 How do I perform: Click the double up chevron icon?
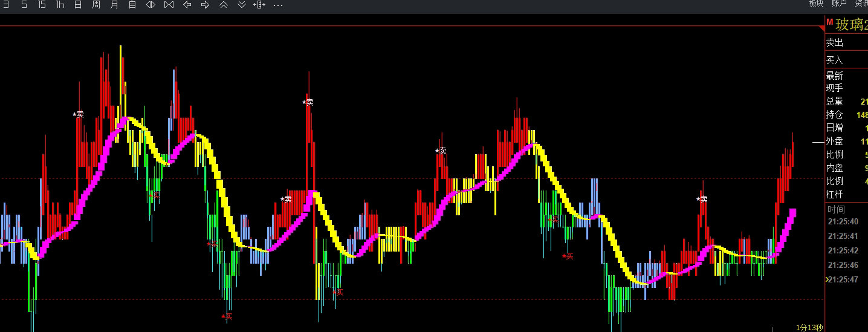coord(223,5)
